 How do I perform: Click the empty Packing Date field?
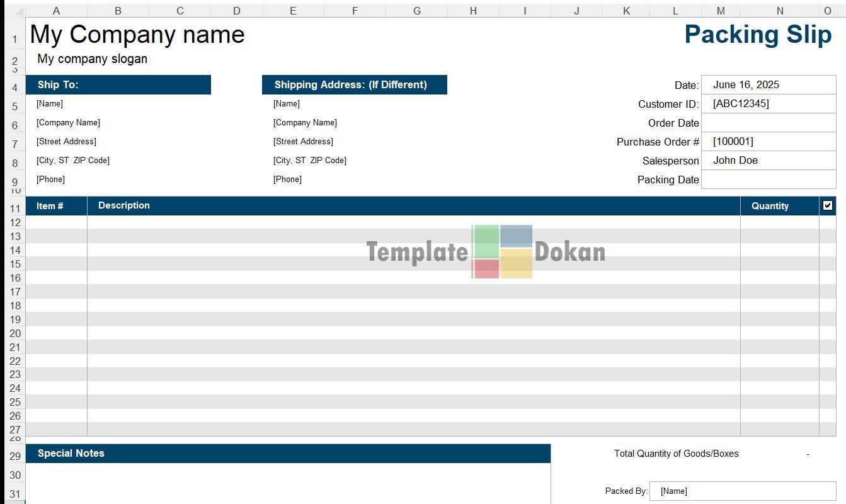(768, 180)
